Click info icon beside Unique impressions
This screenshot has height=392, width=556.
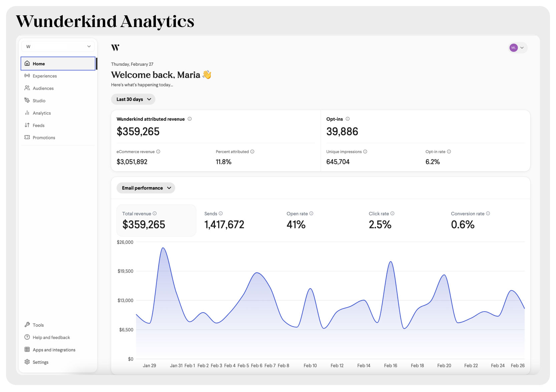tap(365, 152)
